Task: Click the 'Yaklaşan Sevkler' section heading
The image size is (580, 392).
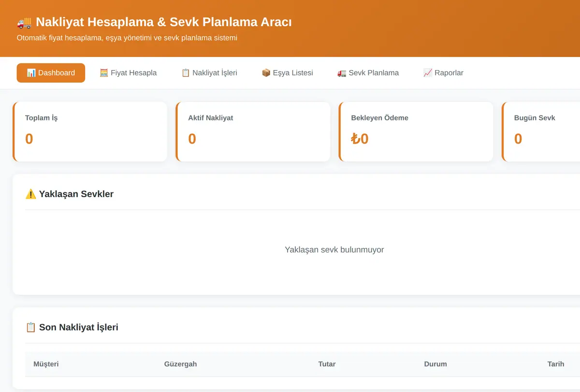Action: pyautogui.click(x=69, y=194)
